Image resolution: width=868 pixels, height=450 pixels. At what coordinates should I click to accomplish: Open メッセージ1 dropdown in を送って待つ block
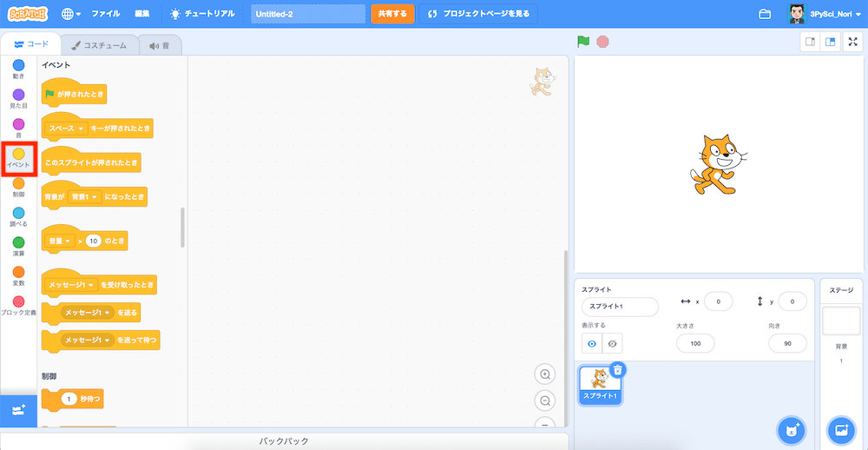coord(88,340)
